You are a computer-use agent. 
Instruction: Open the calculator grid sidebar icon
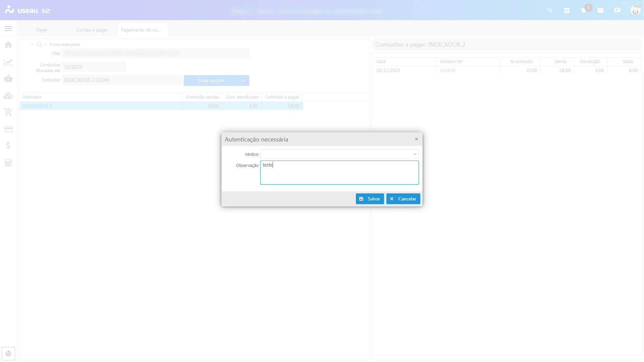click(8, 163)
